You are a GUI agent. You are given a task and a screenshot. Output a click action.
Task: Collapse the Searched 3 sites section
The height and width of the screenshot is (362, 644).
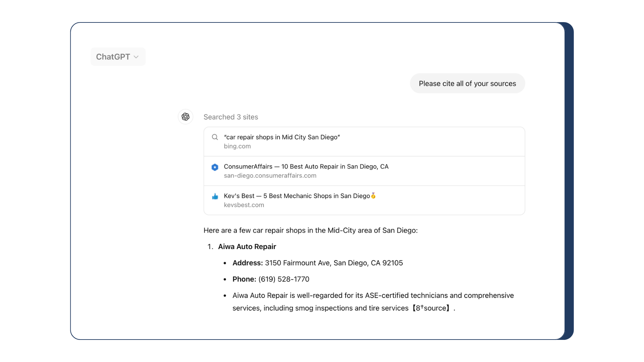[231, 117]
